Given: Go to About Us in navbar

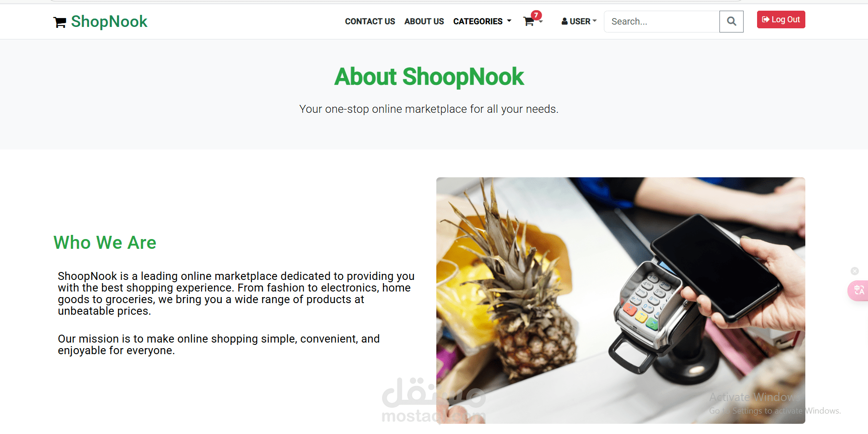Looking at the screenshot, I should click(x=424, y=21).
